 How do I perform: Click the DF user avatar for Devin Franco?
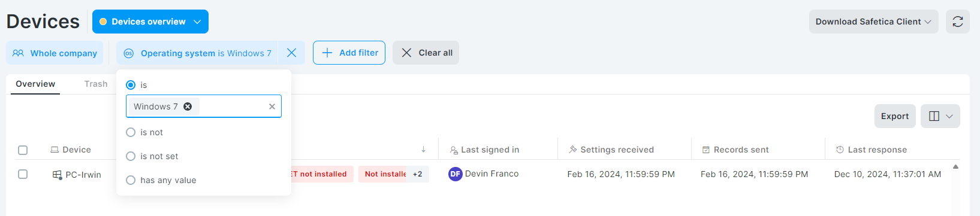(455, 174)
